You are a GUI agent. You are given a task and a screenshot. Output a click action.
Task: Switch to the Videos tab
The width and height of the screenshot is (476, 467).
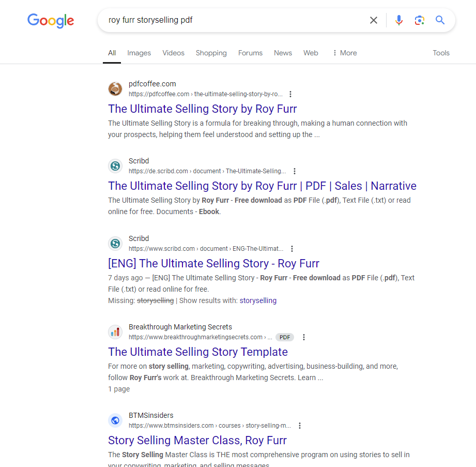173,53
